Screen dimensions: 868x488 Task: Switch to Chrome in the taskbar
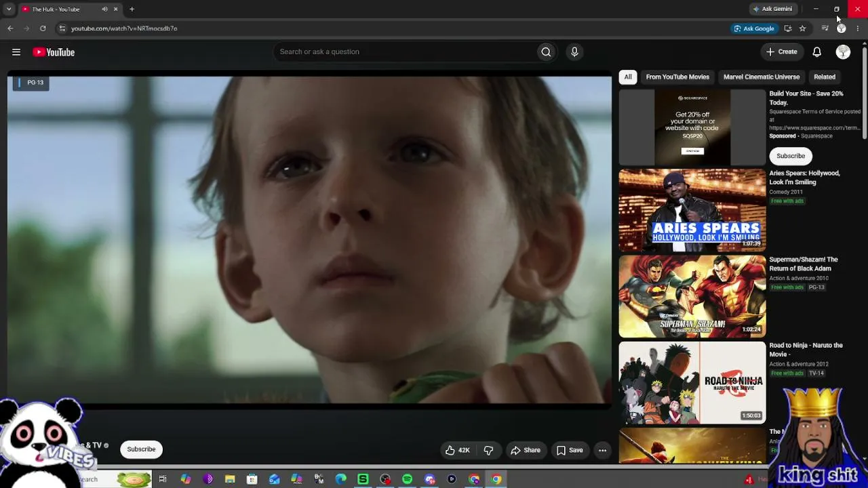(496, 479)
